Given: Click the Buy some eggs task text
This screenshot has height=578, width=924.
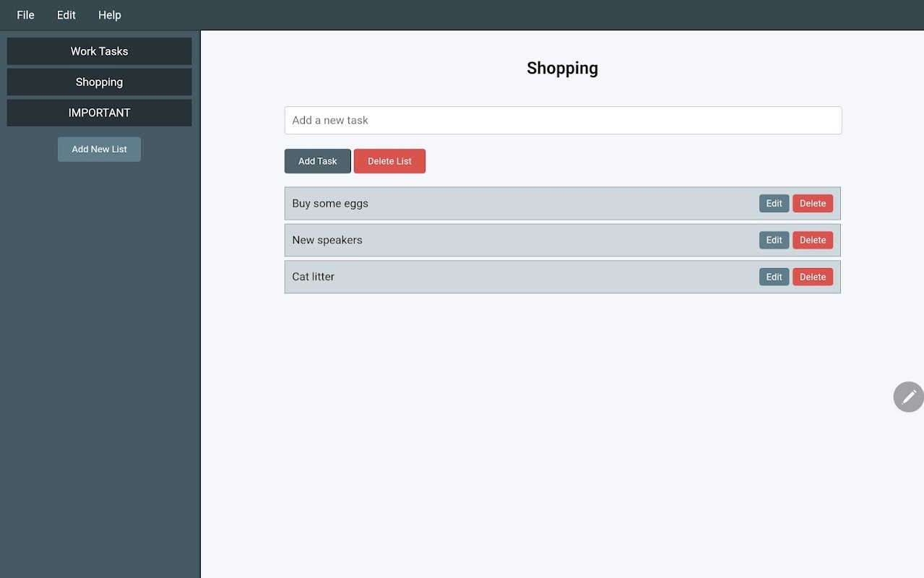Looking at the screenshot, I should pos(330,204).
